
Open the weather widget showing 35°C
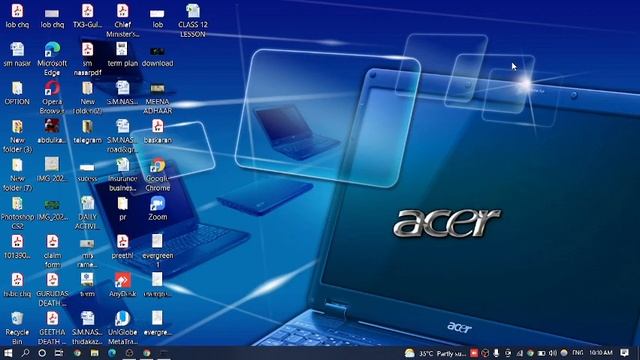pyautogui.click(x=435, y=353)
